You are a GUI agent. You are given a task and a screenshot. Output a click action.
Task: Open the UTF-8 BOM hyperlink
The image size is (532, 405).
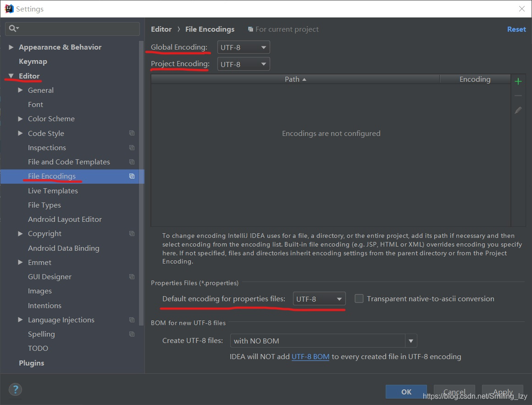click(x=310, y=356)
